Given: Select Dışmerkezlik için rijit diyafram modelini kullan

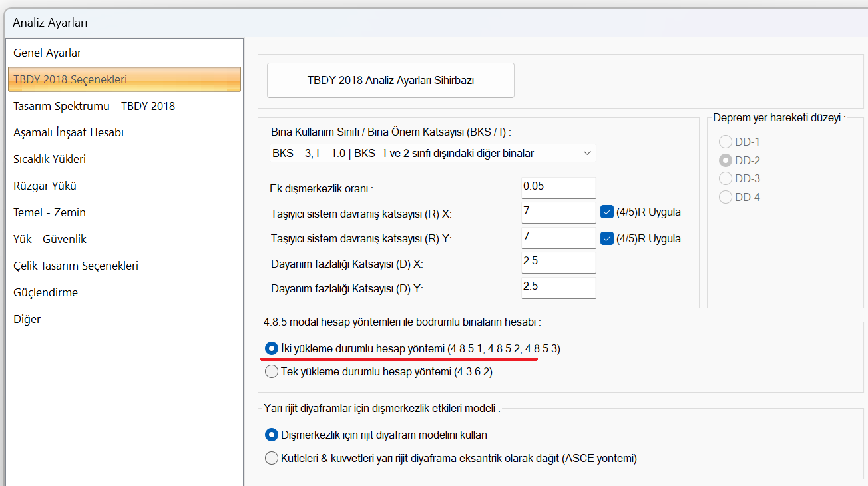Looking at the screenshot, I should [x=272, y=435].
